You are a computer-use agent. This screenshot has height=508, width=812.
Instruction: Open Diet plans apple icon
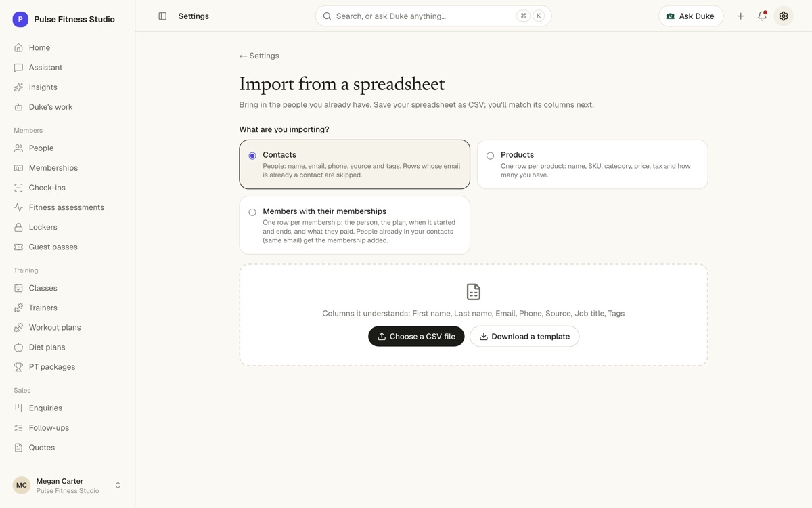pos(18,347)
